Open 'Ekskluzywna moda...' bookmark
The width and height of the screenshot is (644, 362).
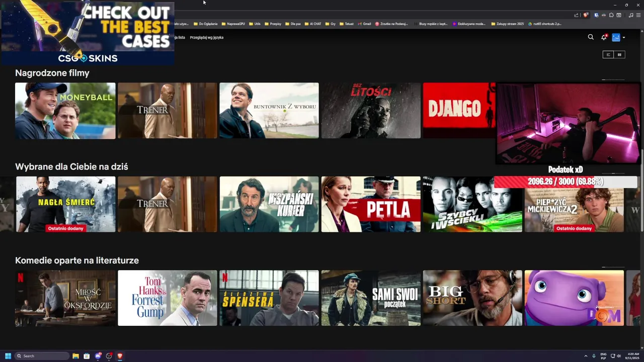(x=469, y=24)
